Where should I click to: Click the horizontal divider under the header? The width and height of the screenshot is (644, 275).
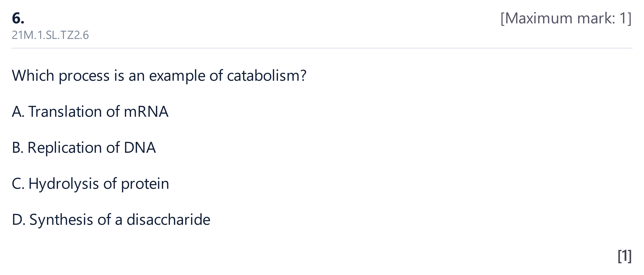pyautogui.click(x=322, y=48)
